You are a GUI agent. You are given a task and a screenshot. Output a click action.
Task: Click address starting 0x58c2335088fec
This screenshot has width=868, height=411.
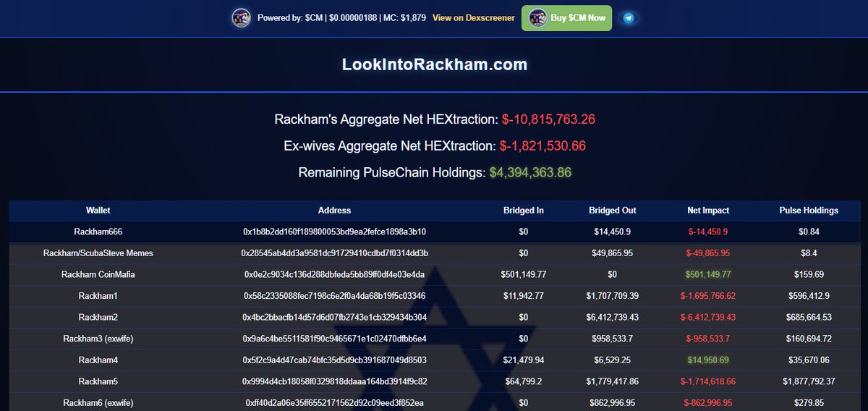click(334, 296)
